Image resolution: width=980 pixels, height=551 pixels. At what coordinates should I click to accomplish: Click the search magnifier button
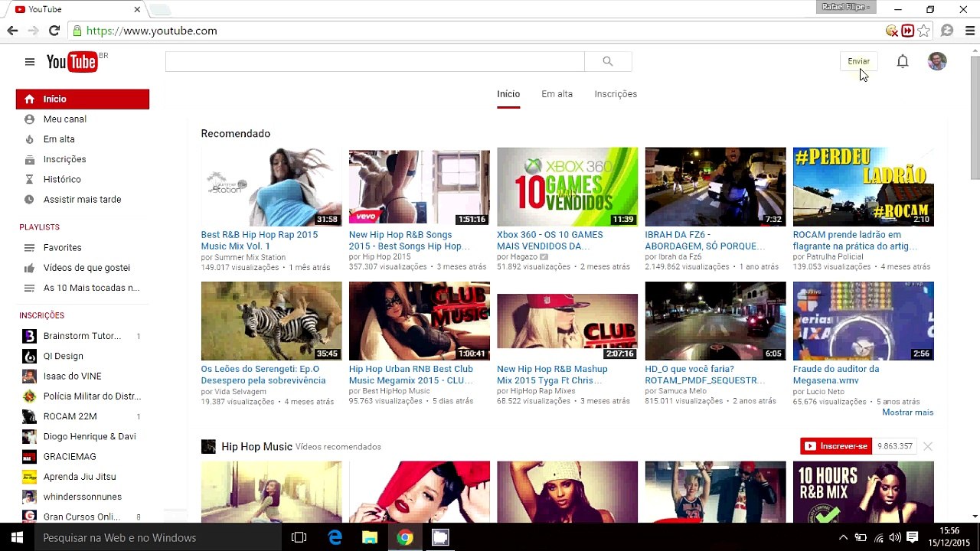pyautogui.click(x=608, y=61)
